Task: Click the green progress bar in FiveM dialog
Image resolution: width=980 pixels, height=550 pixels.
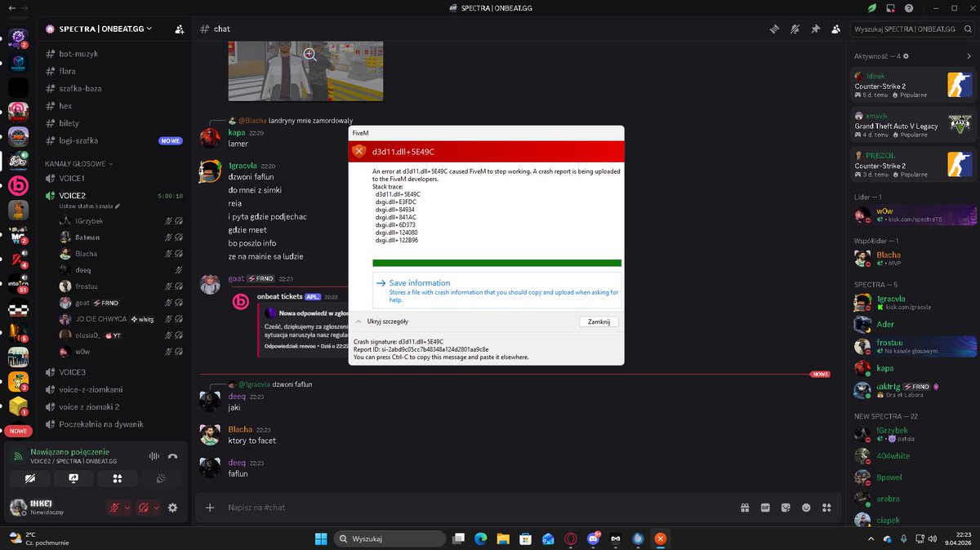Action: (497, 263)
